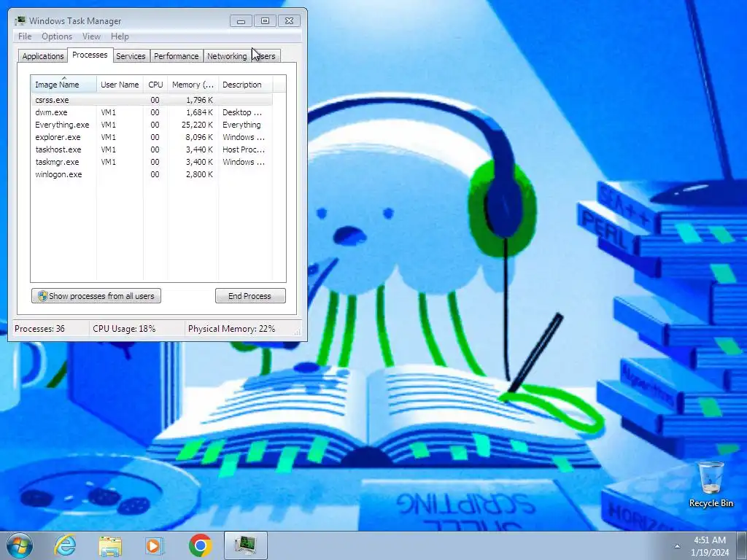Viewport: 747px width, 560px height.
Task: Click the taskbar clock showing 4:51 AM
Action: 709,546
